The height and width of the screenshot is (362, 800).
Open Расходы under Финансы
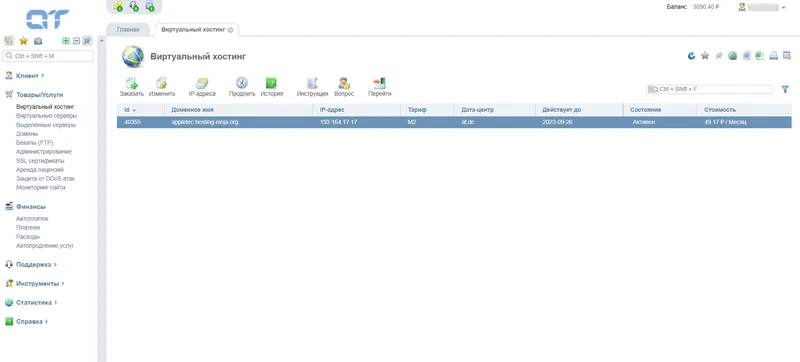tap(28, 237)
